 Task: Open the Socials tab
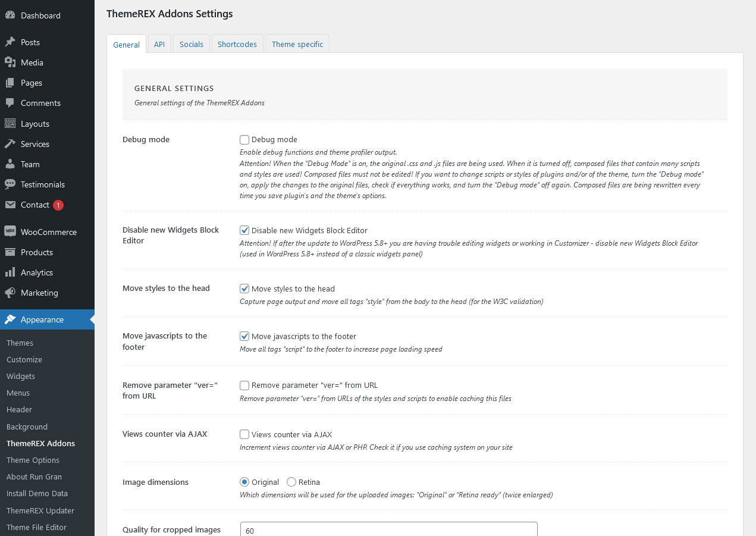click(192, 44)
